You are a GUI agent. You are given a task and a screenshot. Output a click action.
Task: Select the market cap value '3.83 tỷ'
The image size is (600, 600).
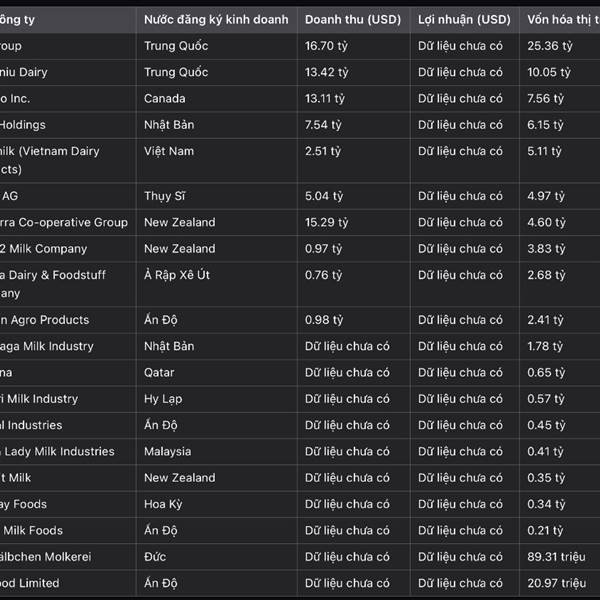[546, 249]
